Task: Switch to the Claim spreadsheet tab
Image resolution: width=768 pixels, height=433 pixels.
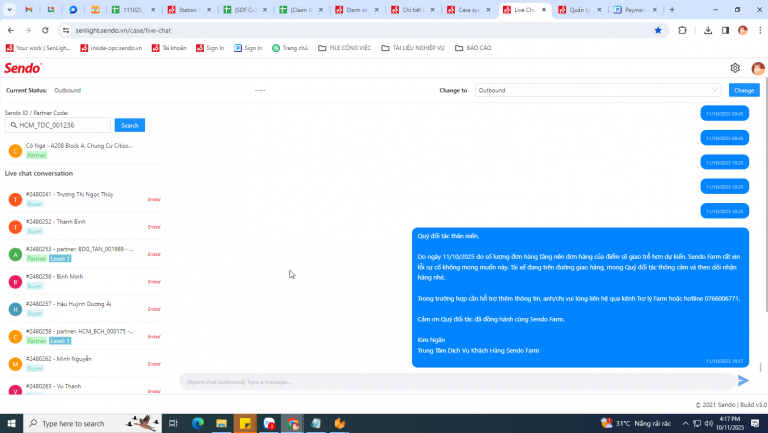Action: (301, 9)
